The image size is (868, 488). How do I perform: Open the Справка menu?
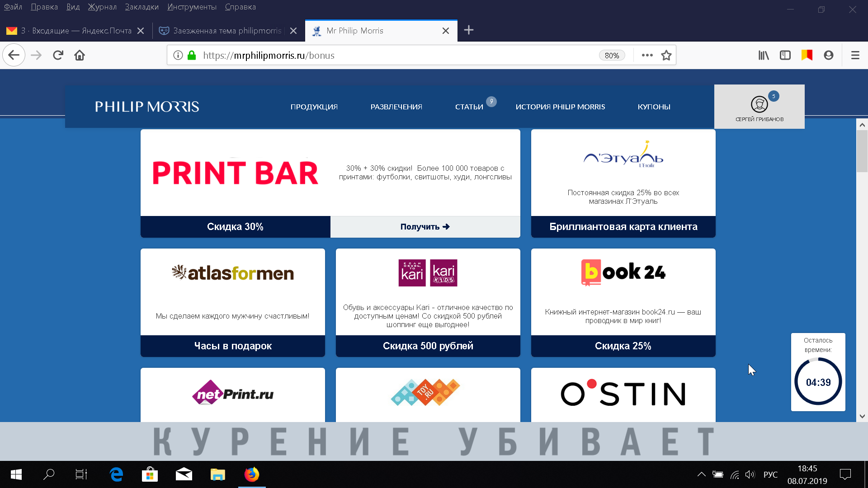[x=241, y=7]
